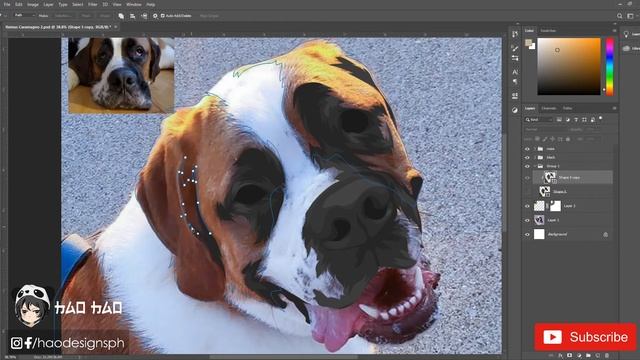This screenshot has height=360, width=640.
Task: Open the Layers panel menu icon
Action: (614, 108)
